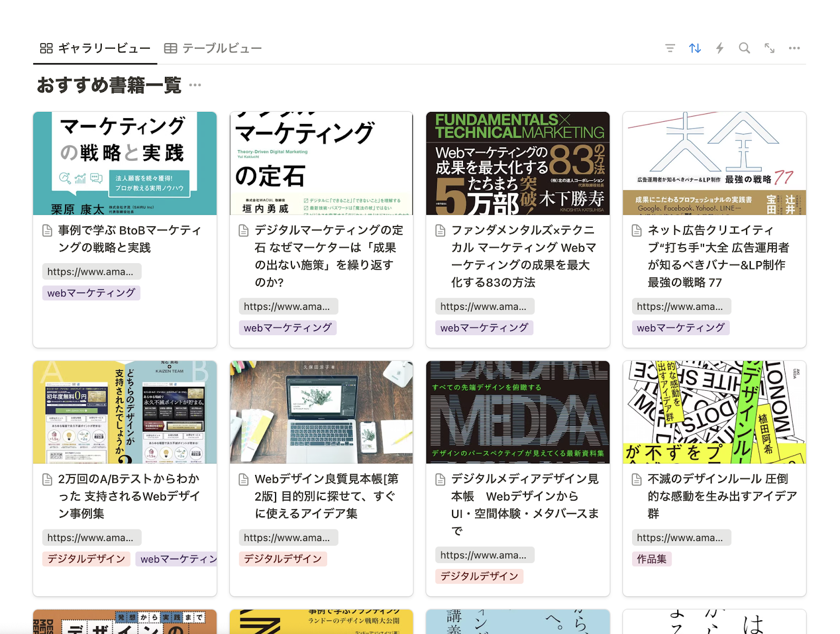Click webマーケティング tag on ファンダメンタルズ×テクニカル card
Screen dimensions: 840x634
[484, 328]
